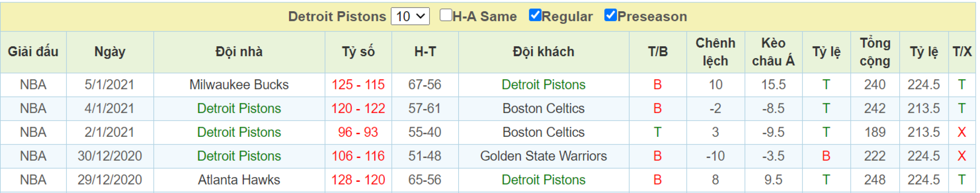Click Milwaukee Bucks team link

tap(239, 85)
